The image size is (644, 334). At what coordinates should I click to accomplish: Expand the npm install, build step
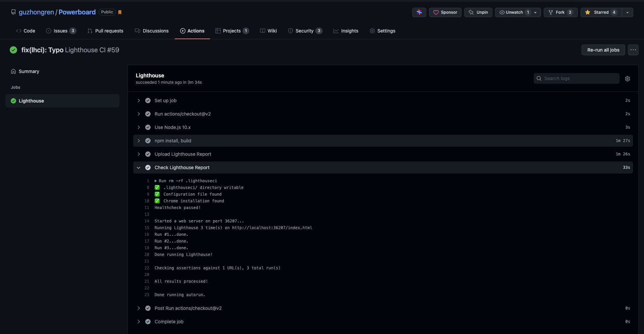coord(383,141)
